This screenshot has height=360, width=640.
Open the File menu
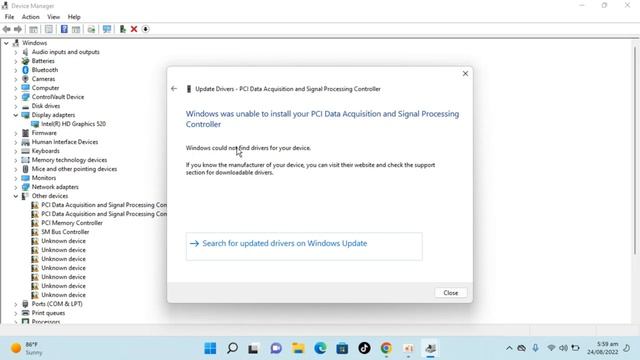click(9, 17)
